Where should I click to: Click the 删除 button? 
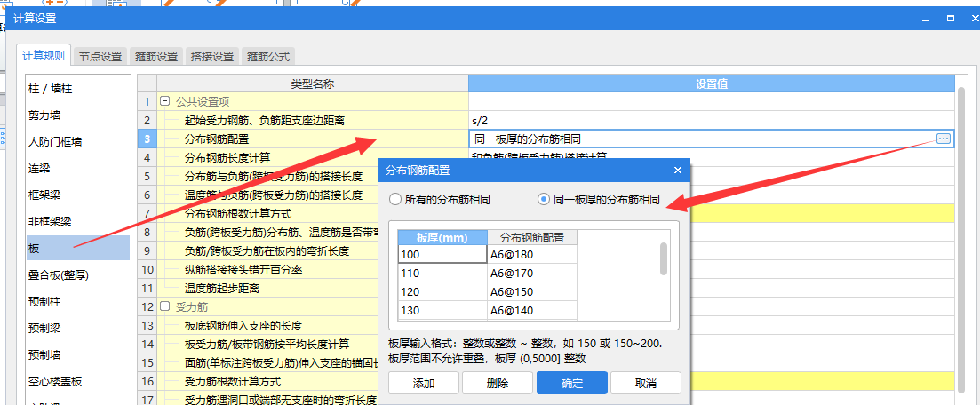[498, 383]
